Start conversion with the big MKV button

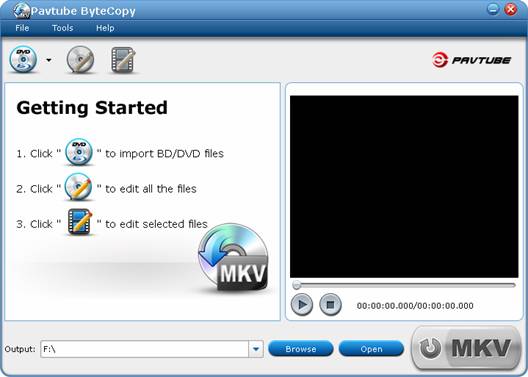467,348
